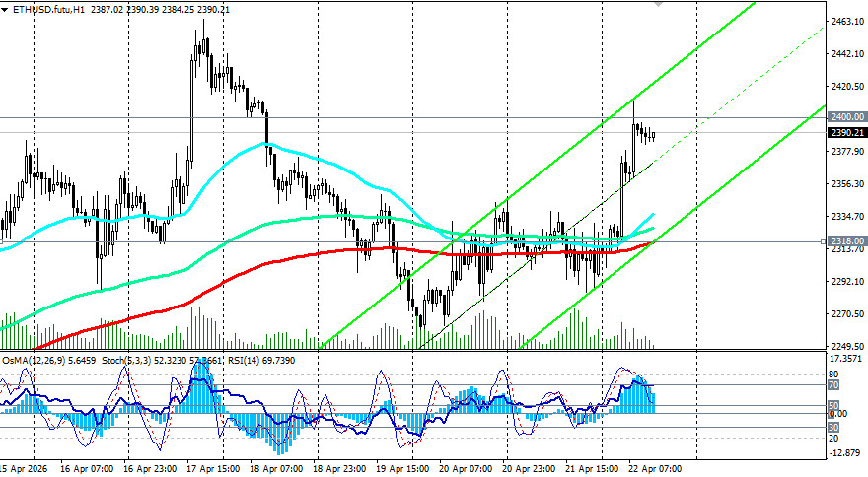The height and width of the screenshot is (477, 868).
Task: Click the ETHUSD.futu,H1 chart title
Action: pyautogui.click(x=49, y=10)
